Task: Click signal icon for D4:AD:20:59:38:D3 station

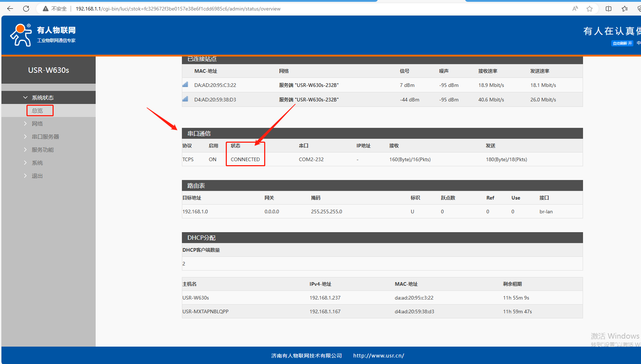Action: point(185,99)
